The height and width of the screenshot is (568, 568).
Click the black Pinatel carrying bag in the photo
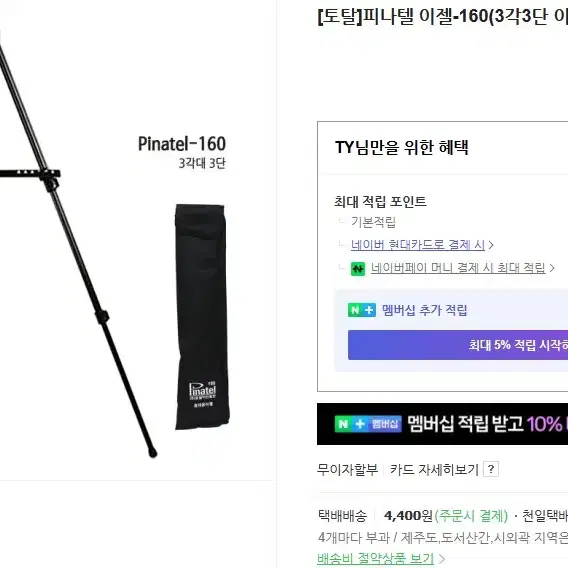tap(202, 317)
